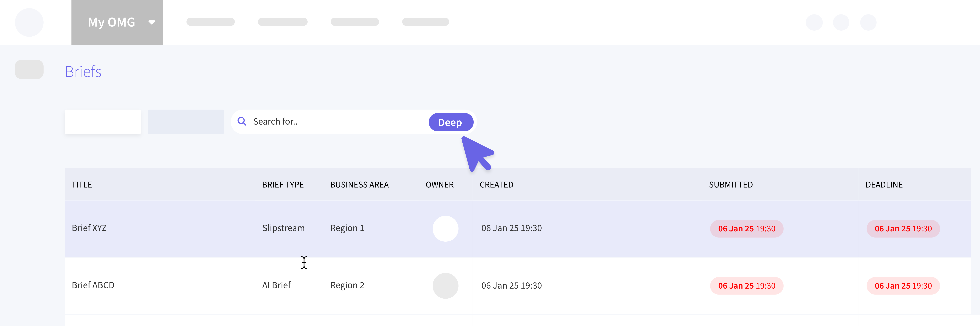Click Brief ABCD red submitted badge
This screenshot has width=980, height=326.
746,286
